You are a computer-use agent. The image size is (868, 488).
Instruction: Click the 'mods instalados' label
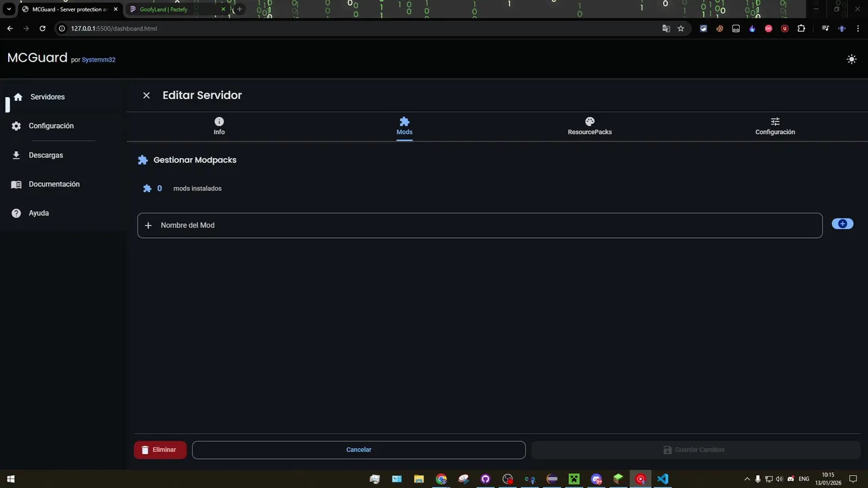pos(197,188)
